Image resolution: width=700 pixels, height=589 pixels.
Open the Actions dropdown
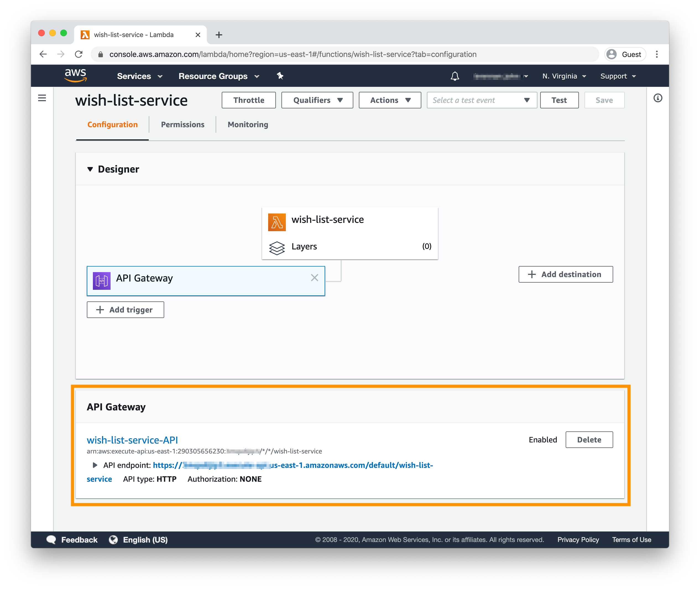coord(390,100)
